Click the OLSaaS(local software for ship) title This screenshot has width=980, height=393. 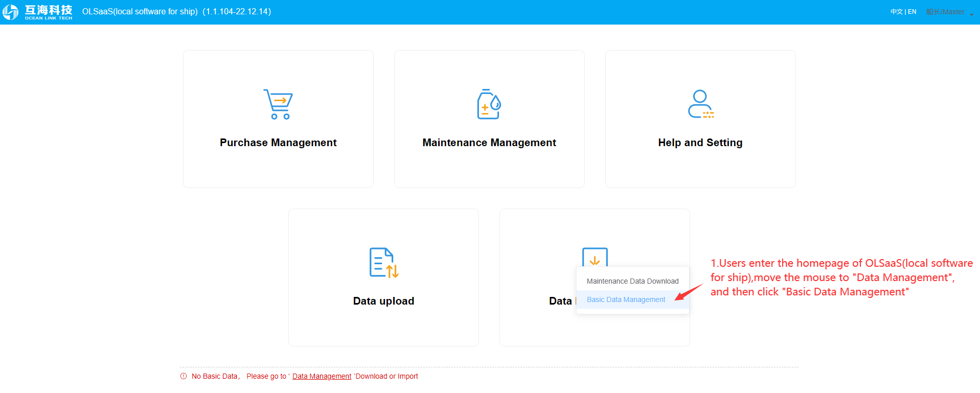176,11
